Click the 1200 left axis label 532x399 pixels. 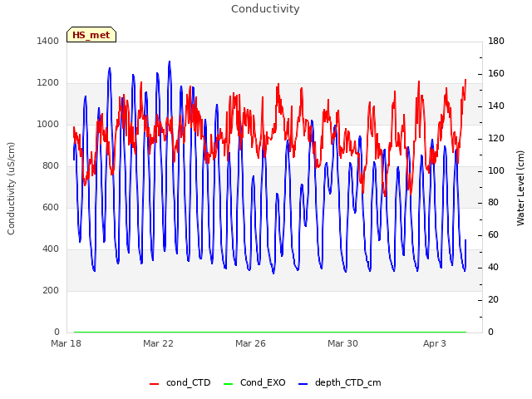click(48, 83)
